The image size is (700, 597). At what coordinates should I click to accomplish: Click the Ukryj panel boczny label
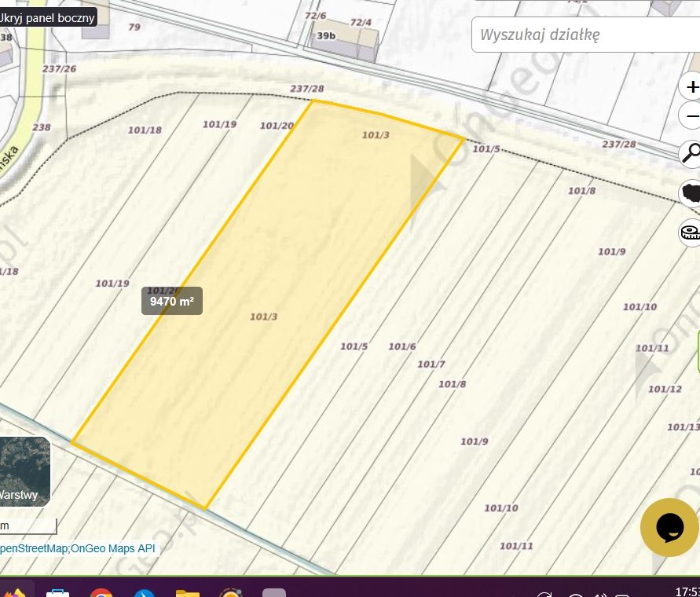click(x=46, y=18)
